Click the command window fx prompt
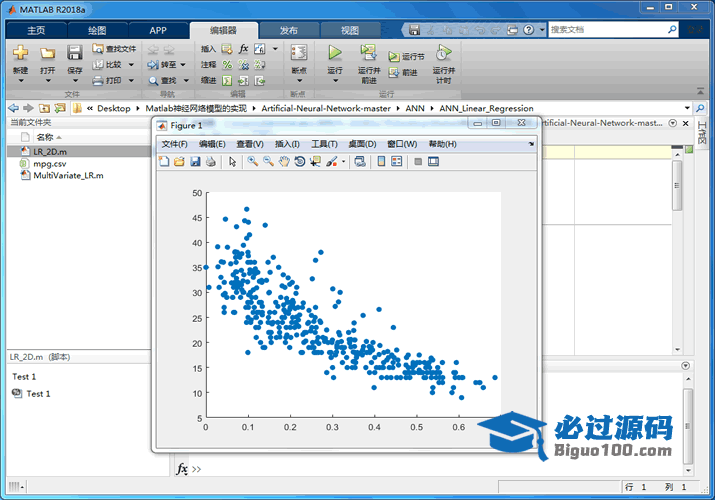Image resolution: width=715 pixels, height=500 pixels. (x=182, y=469)
